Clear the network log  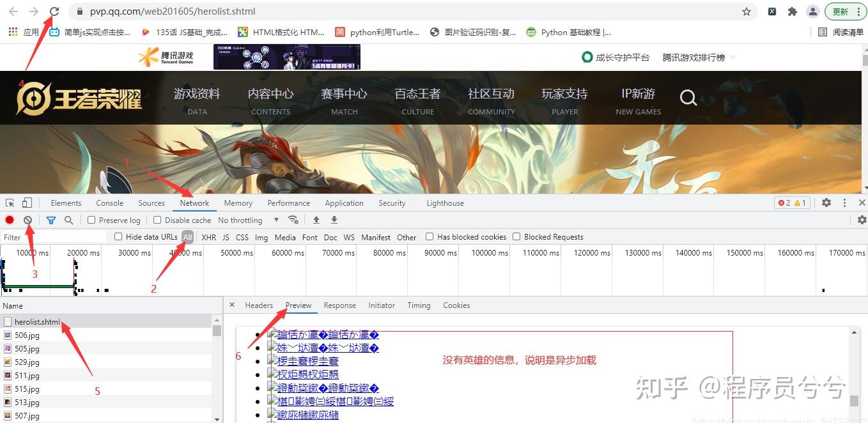(28, 220)
